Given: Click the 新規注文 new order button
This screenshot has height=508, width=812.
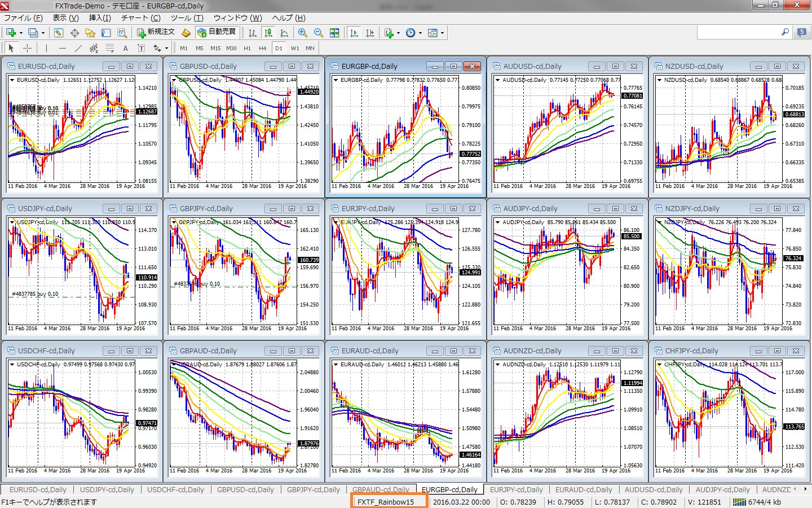Looking at the screenshot, I should point(156,32).
